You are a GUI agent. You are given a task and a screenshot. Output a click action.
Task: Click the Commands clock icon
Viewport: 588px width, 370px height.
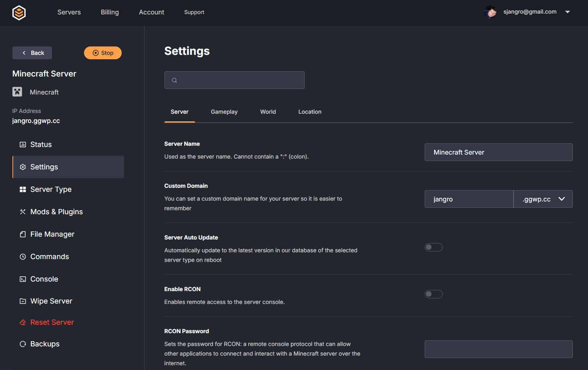[23, 256]
